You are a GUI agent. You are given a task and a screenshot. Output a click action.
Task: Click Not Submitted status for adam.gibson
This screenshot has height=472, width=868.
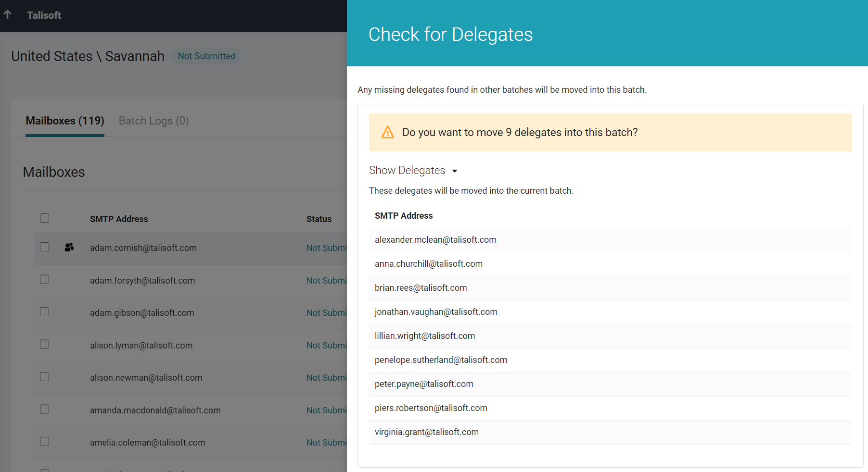click(327, 313)
